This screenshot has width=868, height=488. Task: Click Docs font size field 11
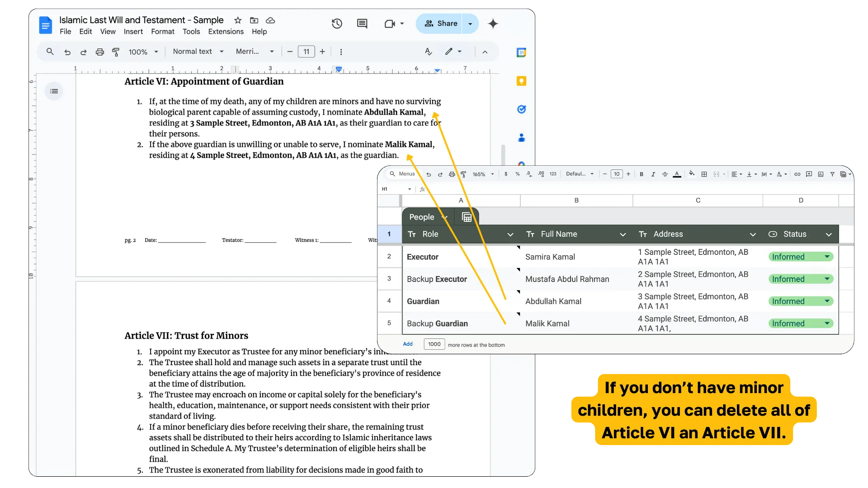coord(306,52)
